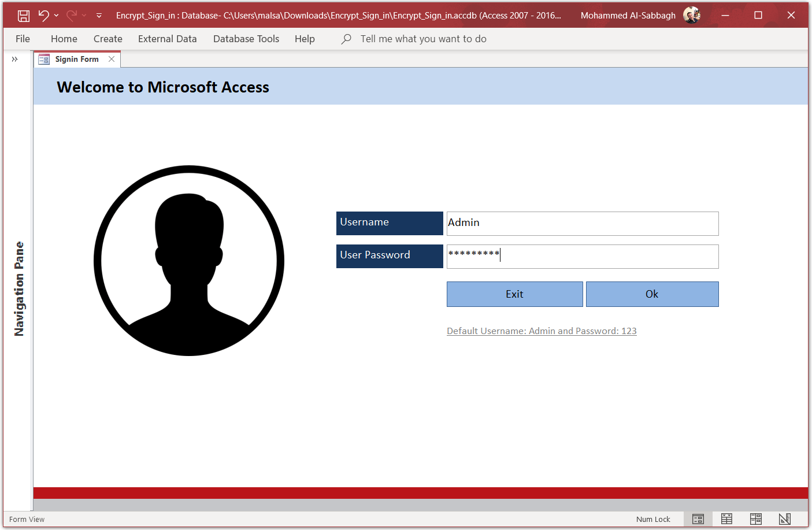Click the Signin Form tab form icon
Image resolution: width=812 pixels, height=530 pixels.
click(x=44, y=59)
